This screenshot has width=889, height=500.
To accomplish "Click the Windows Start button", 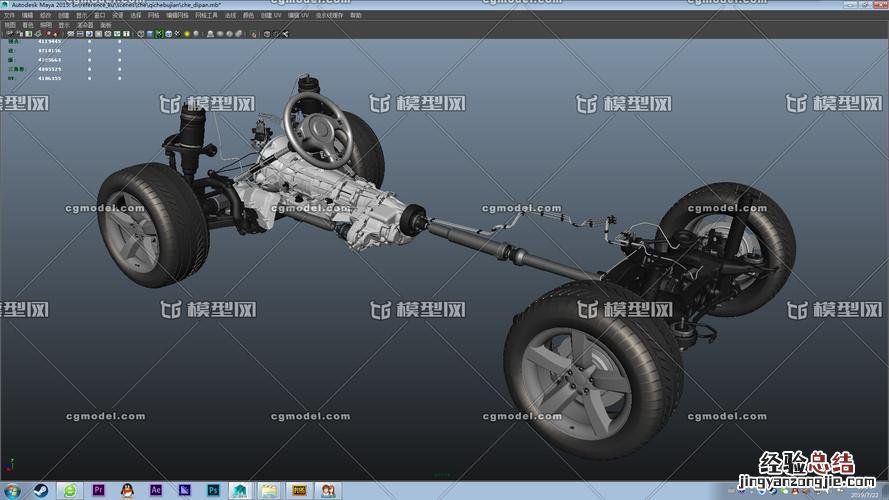I will 13,490.
